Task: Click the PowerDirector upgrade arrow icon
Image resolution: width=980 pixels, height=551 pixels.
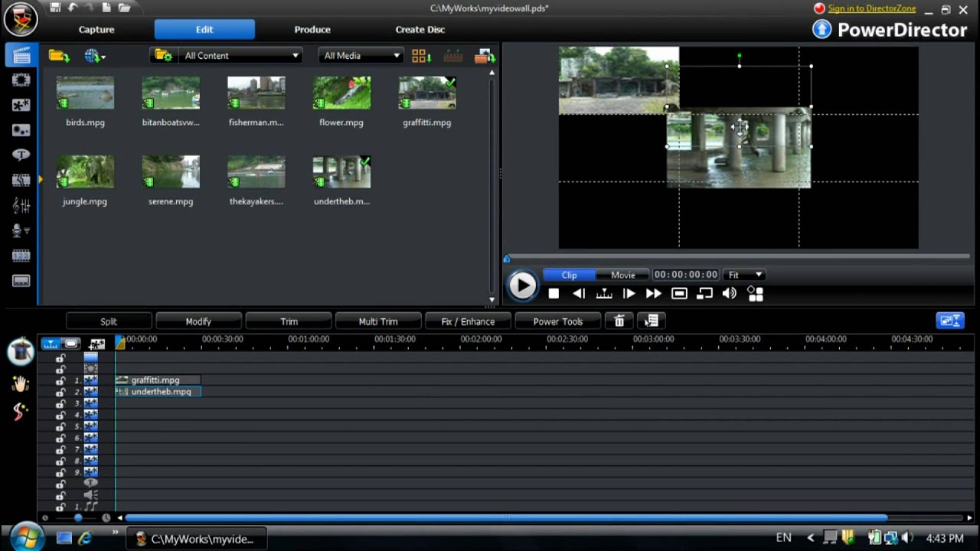Action: tap(822, 29)
